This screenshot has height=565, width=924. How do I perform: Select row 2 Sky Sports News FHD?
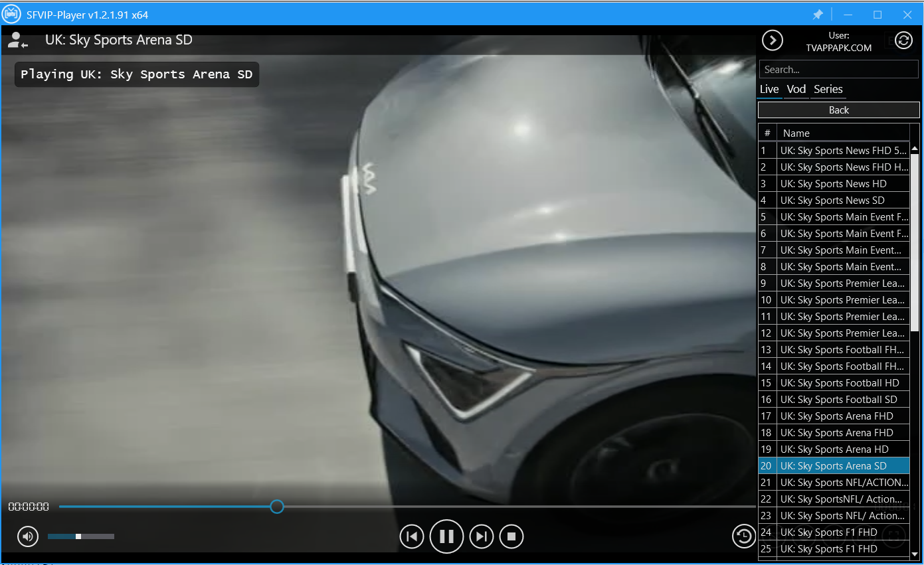pos(834,167)
